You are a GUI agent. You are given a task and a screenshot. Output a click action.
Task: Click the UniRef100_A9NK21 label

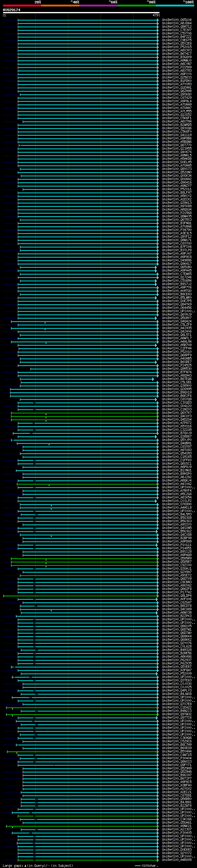point(176,826)
